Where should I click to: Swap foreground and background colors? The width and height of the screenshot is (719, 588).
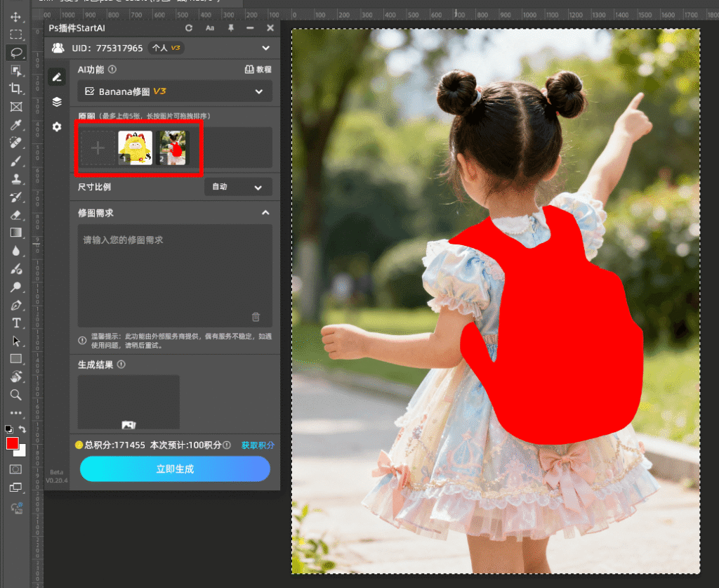pyautogui.click(x=22, y=429)
